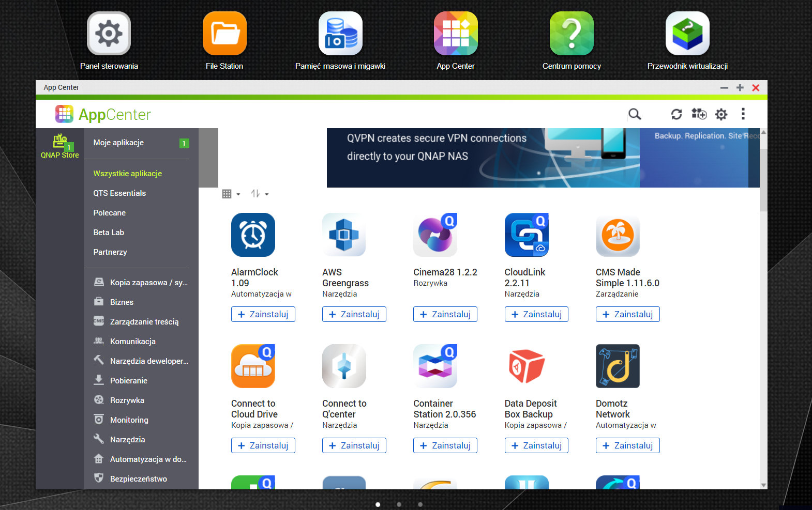Open the CMS Made Simple icon
The width and height of the screenshot is (812, 510).
618,235
